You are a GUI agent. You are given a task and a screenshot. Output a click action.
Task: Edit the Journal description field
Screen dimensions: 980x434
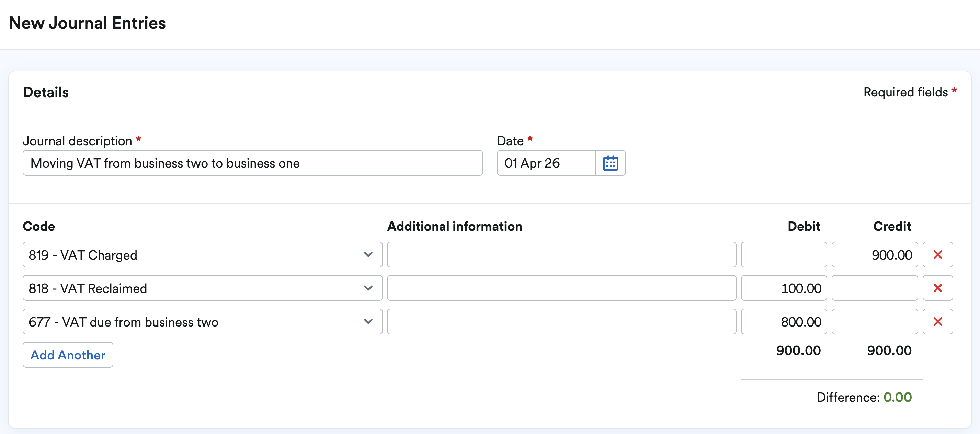point(253,163)
